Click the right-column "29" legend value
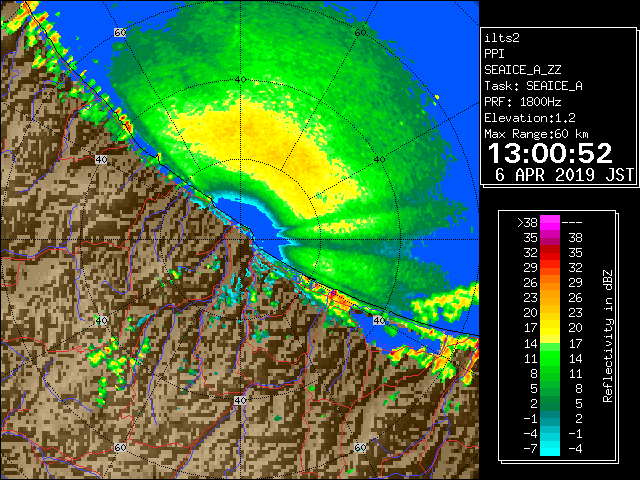Image resolution: width=640 pixels, height=480 pixels. point(575,282)
